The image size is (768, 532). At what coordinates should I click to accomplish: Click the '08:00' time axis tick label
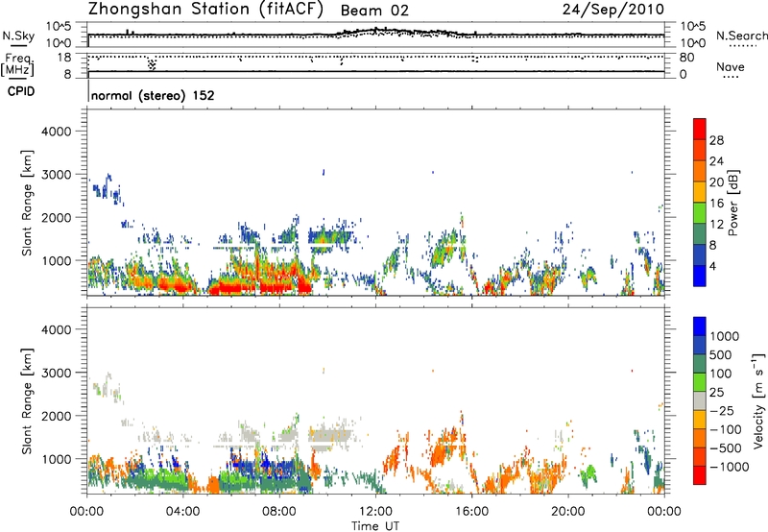279,512
